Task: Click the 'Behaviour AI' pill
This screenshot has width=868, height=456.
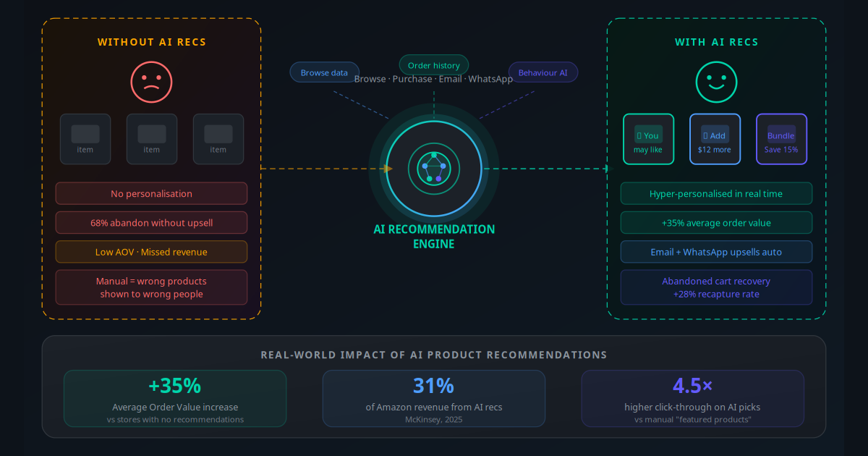Action: [x=543, y=72]
